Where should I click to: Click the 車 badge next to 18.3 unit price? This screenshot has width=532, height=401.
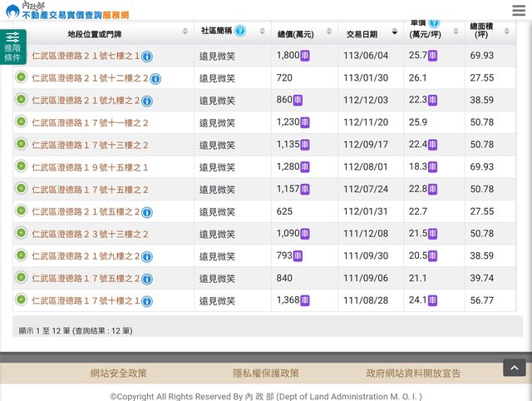[432, 167]
